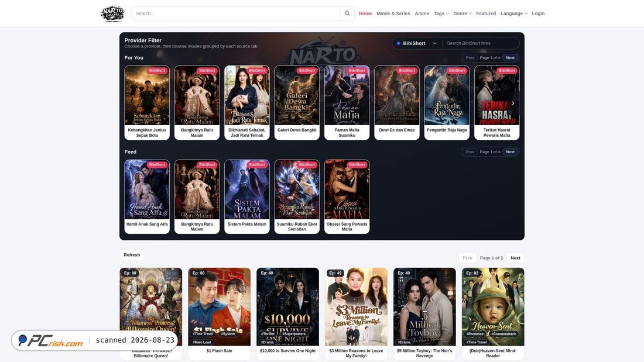This screenshot has width=644, height=362.
Task: Click #System tag on $1 Flash Sale
Action: [228, 334]
